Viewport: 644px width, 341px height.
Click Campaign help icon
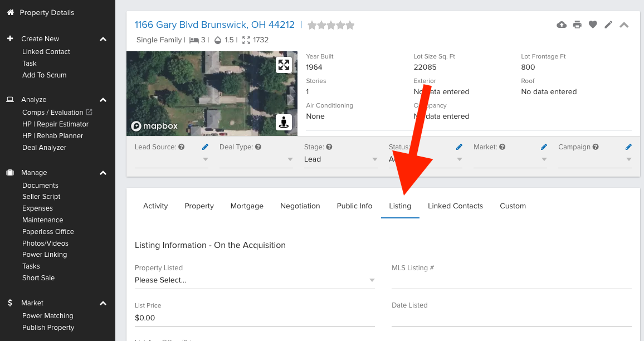coord(595,147)
